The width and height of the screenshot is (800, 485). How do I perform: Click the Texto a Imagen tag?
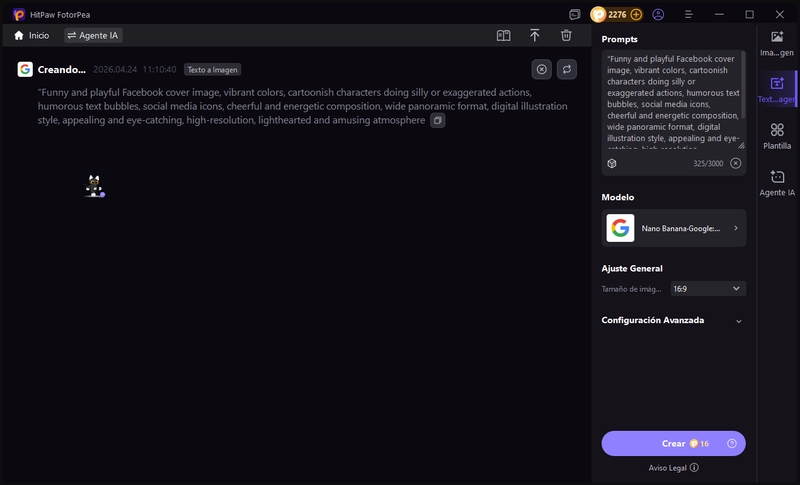212,70
